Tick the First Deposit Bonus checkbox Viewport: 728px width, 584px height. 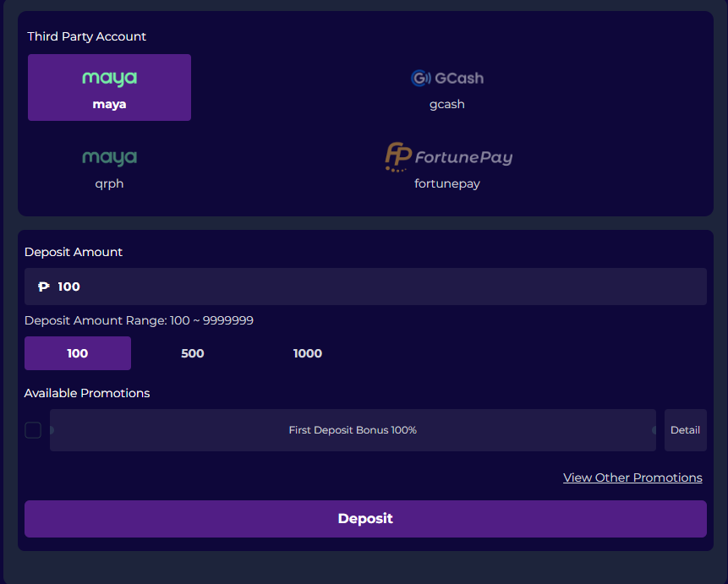[33, 430]
